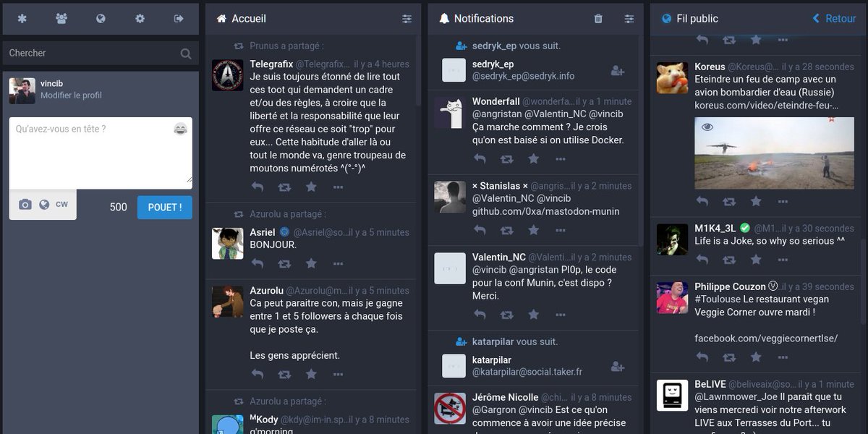Reply to the Telegrafix toot
This screenshot has height=434, width=868.
[258, 187]
